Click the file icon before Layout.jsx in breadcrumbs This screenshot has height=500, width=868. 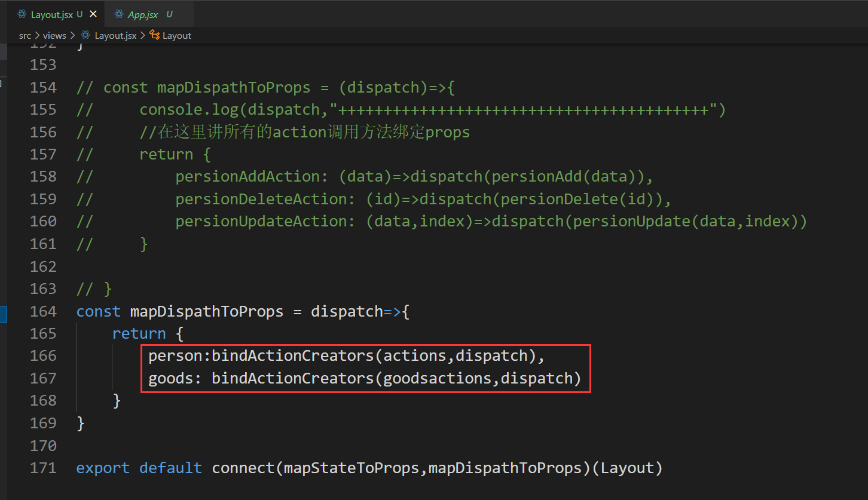pyautogui.click(x=85, y=35)
